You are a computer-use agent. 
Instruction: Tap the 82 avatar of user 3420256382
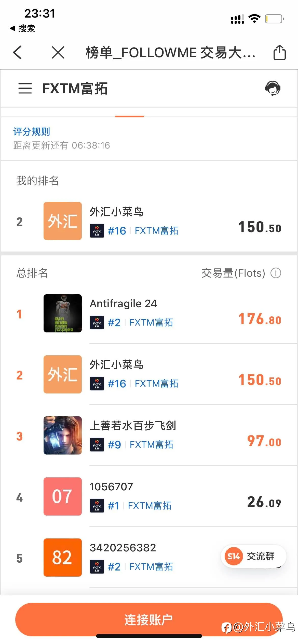(x=63, y=558)
